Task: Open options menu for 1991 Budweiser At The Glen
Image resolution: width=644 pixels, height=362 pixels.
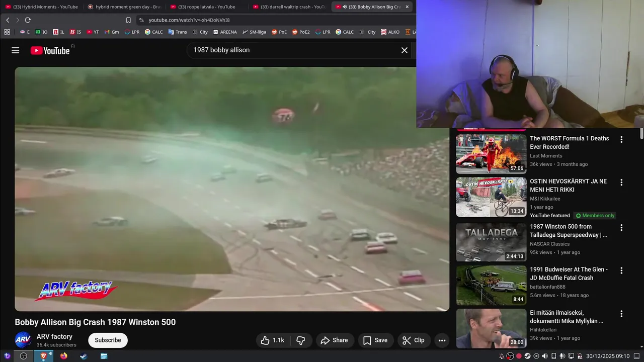Action: click(621, 270)
